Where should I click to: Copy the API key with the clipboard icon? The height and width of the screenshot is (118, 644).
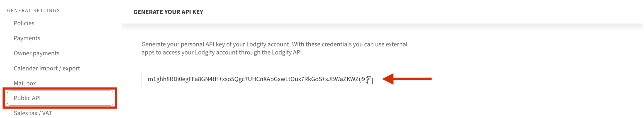pyautogui.click(x=369, y=80)
